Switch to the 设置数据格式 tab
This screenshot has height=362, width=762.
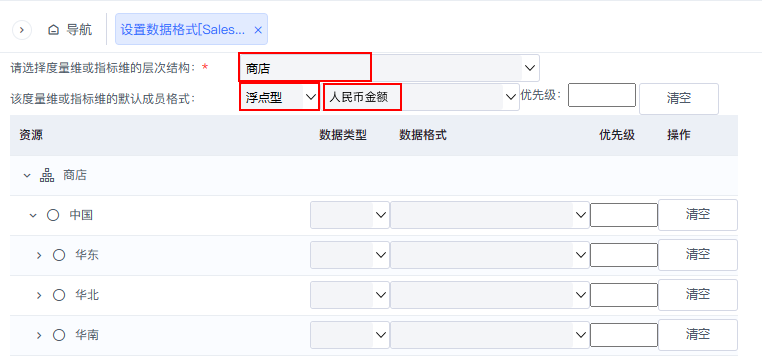click(x=183, y=30)
